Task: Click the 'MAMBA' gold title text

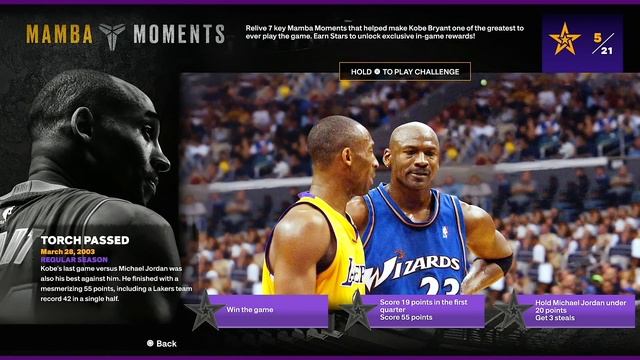Action: point(60,35)
